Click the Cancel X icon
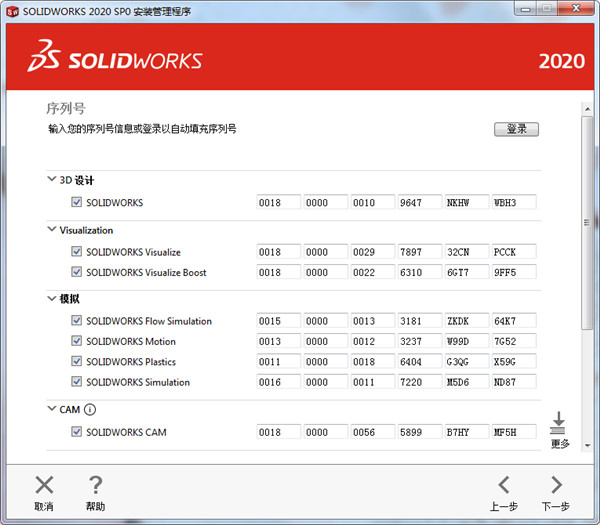Viewport: 600px width, 525px height. pyautogui.click(x=44, y=486)
